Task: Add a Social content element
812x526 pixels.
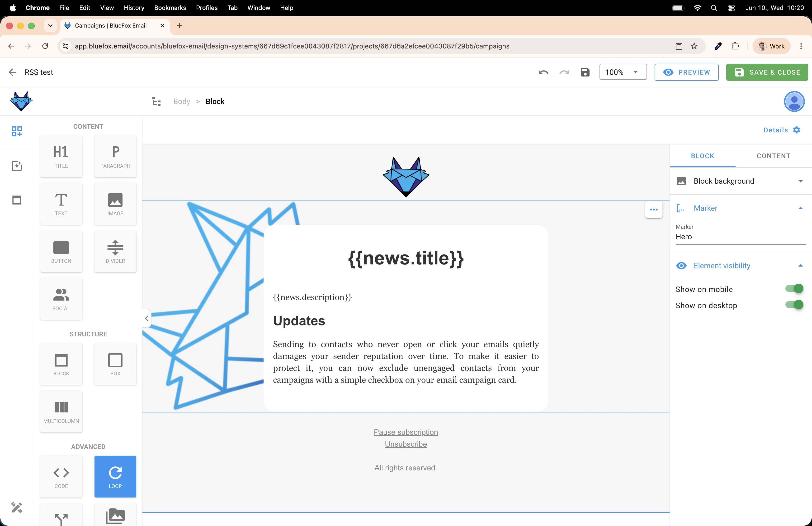Action: [61, 299]
